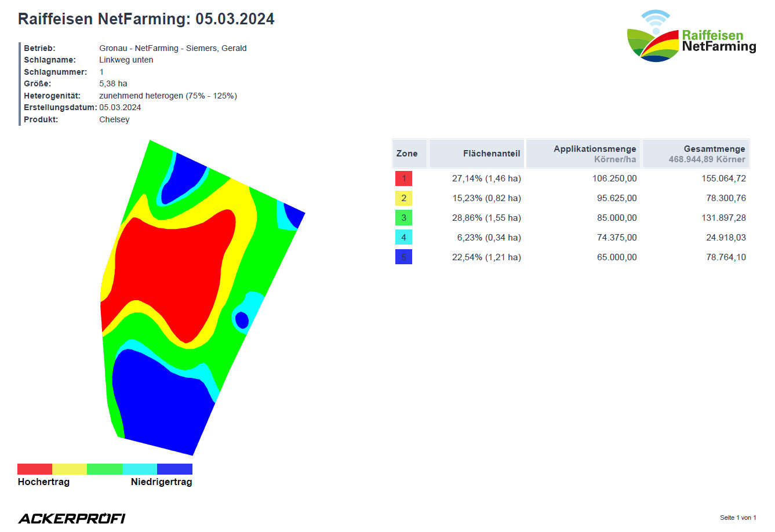Click the small blue spot on the map's right edge
Screen dimensions: 775x532
click(242, 320)
